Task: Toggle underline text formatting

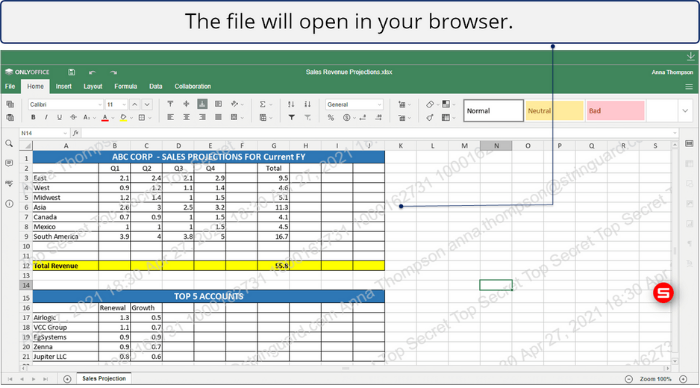Action: pos(59,117)
